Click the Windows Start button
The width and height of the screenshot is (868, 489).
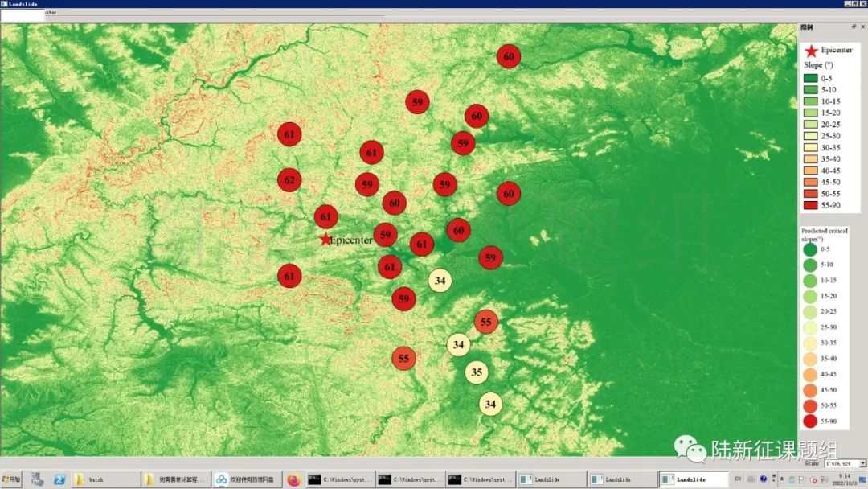point(12,479)
